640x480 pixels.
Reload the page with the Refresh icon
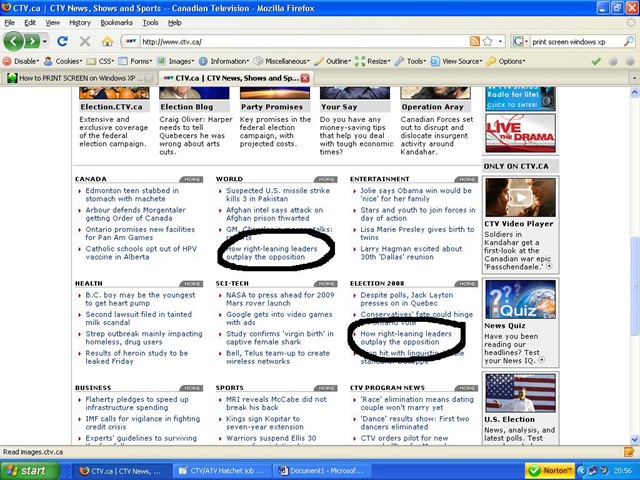[x=62, y=41]
